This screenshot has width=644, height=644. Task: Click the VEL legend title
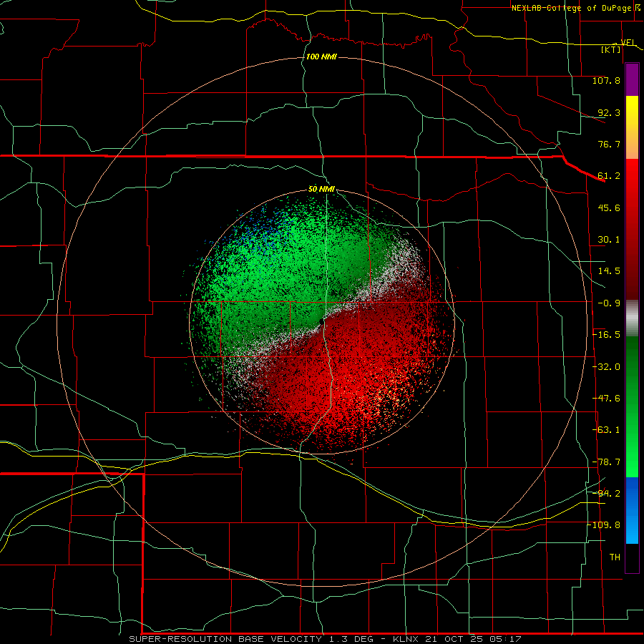click(x=628, y=42)
